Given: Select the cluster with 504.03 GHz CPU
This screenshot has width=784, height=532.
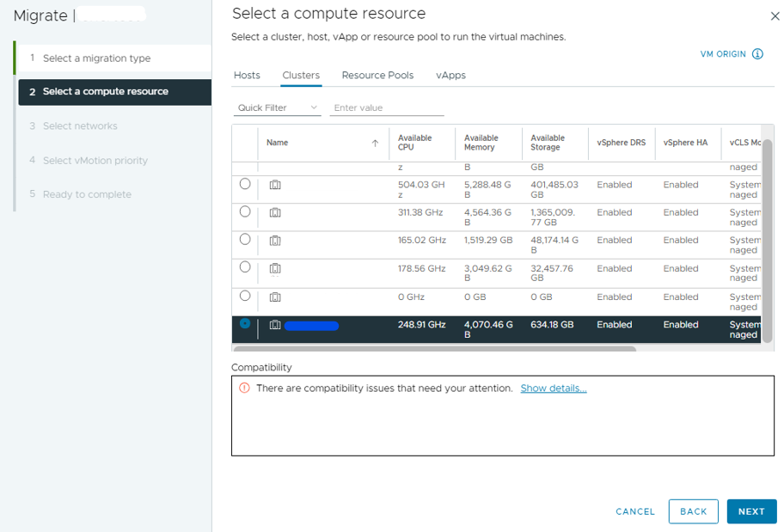Looking at the screenshot, I should point(245,184).
